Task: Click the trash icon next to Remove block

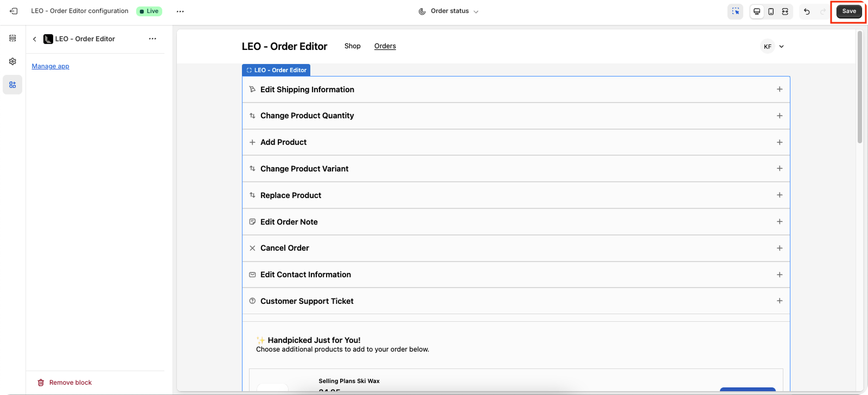Action: pyautogui.click(x=41, y=383)
